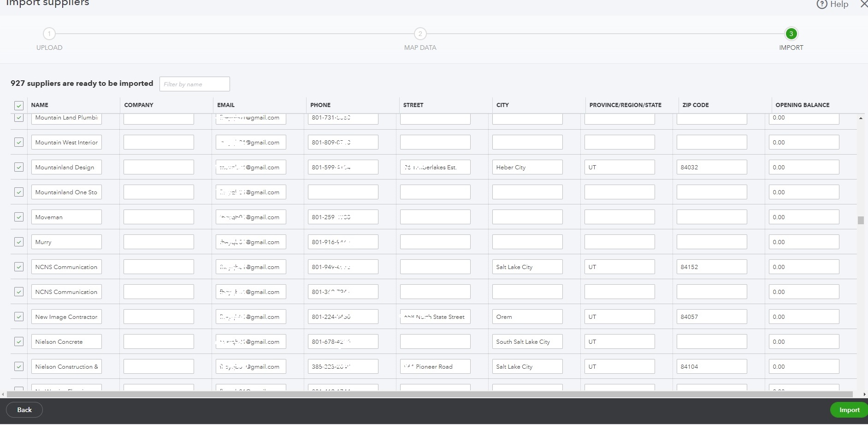This screenshot has height=425, width=868.
Task: Click the STREET column header
Action: (x=413, y=105)
